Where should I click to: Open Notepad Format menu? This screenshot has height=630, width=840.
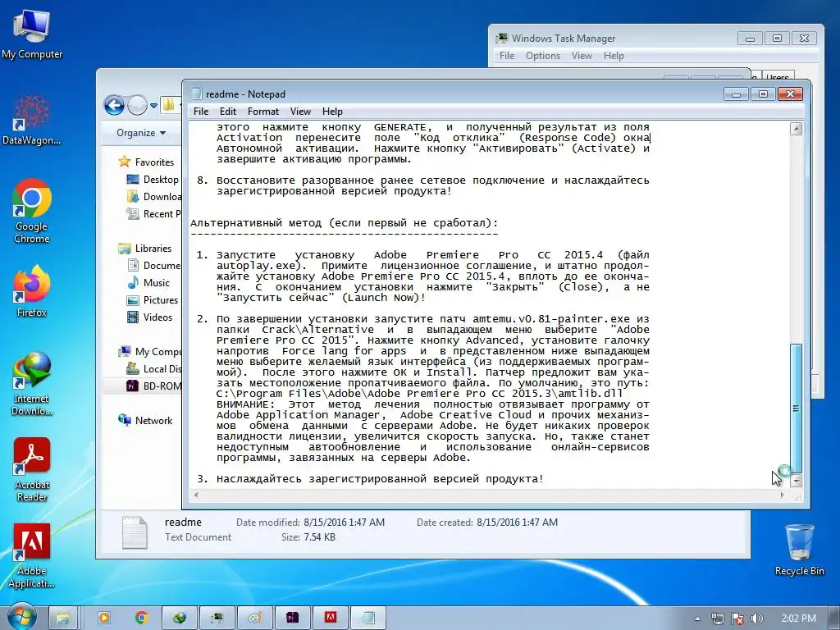(263, 112)
